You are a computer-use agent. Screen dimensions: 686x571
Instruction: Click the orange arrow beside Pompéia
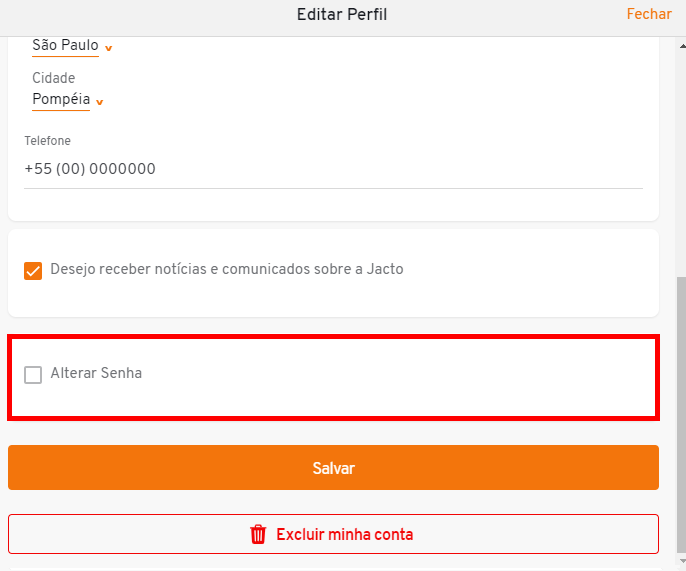point(100,102)
